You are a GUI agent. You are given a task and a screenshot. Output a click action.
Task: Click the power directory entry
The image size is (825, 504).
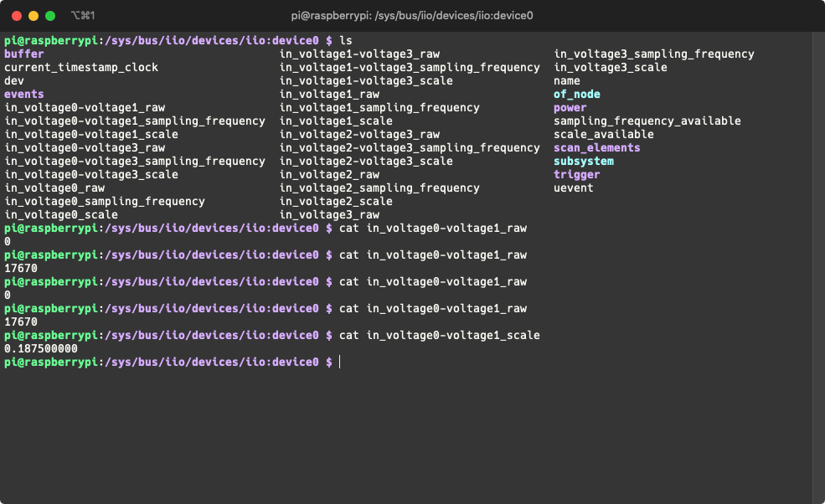click(x=570, y=108)
